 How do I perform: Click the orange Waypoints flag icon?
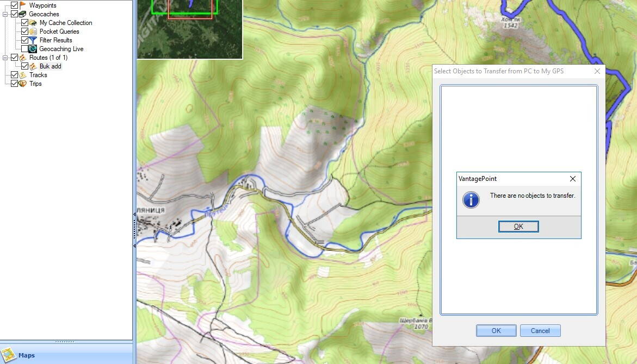pyautogui.click(x=23, y=5)
